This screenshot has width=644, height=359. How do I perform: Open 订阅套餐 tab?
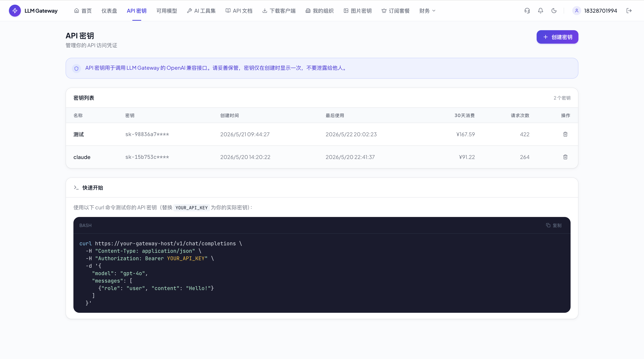coord(395,11)
